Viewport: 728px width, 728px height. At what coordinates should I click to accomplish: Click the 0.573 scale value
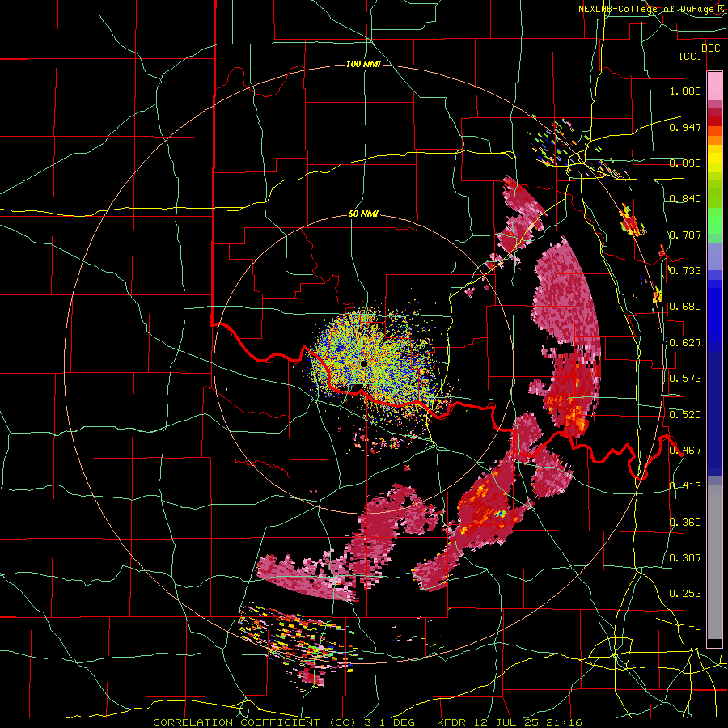(685, 378)
